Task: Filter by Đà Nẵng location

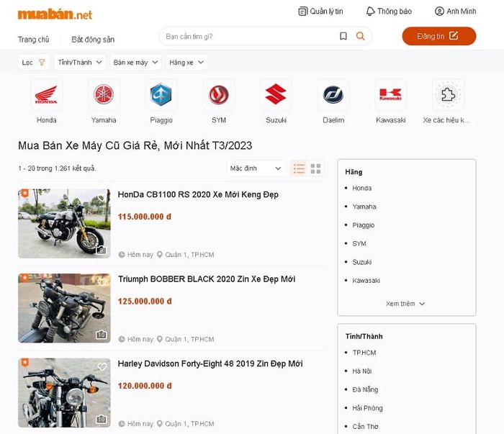Action: coord(365,389)
